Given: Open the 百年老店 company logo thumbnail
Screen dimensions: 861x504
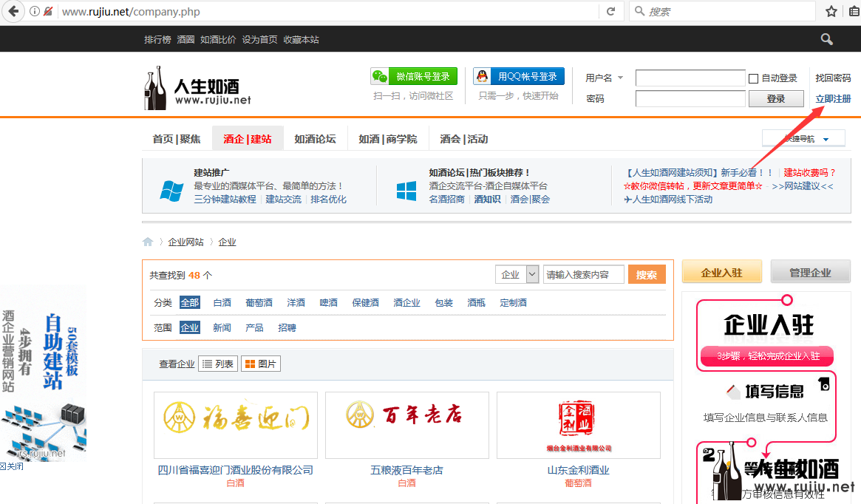Looking at the screenshot, I should click(407, 425).
